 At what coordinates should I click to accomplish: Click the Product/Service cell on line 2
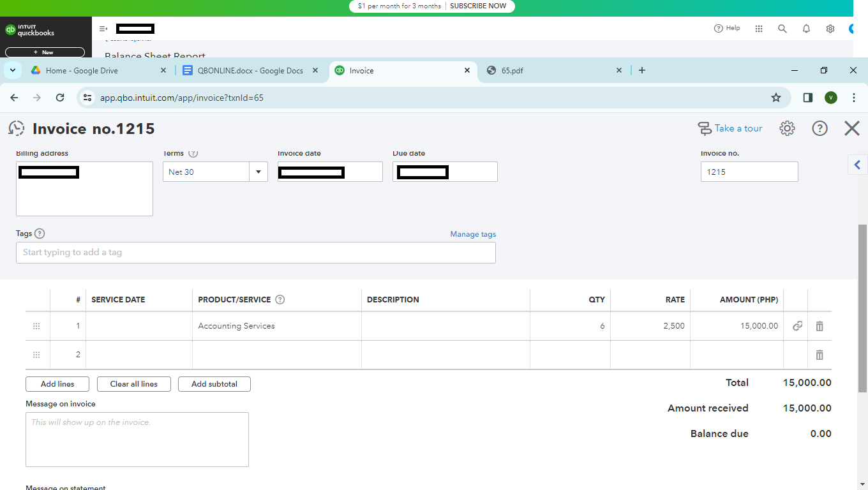277,355
